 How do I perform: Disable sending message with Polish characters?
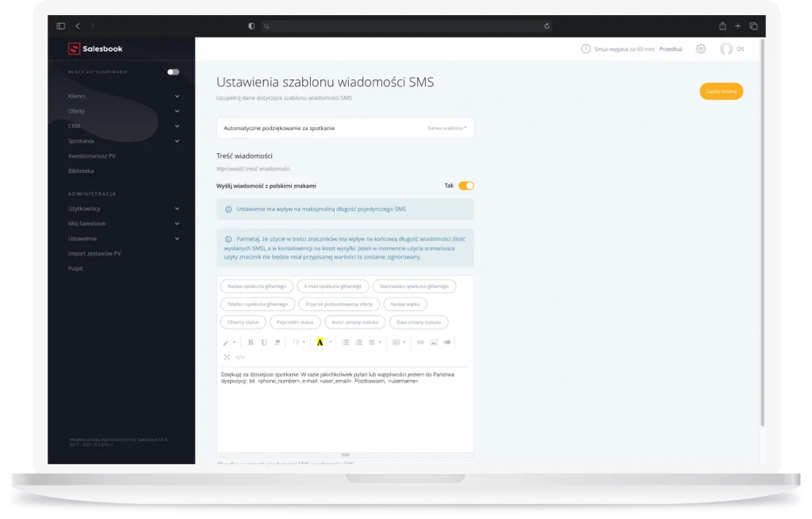coord(466,186)
